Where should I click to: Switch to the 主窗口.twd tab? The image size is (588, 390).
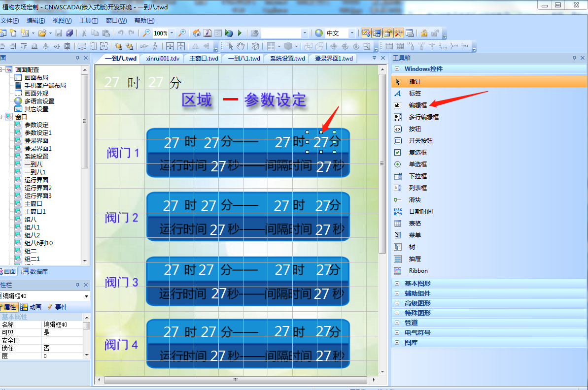pyautogui.click(x=204, y=58)
